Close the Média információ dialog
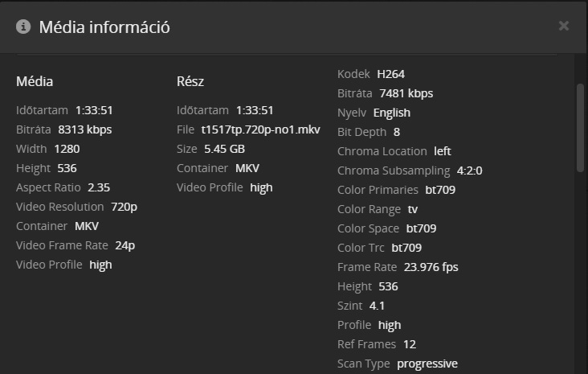This screenshot has width=588, height=374. click(x=564, y=26)
